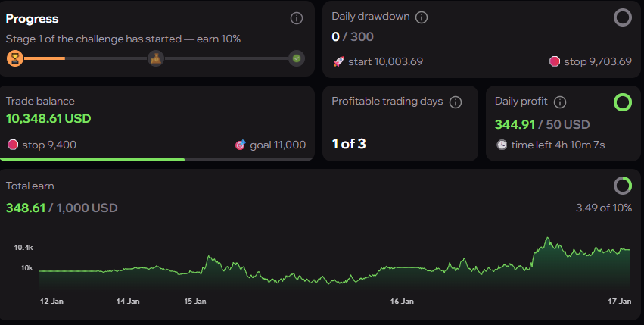Click the Daily profit info icon

[x=560, y=102]
